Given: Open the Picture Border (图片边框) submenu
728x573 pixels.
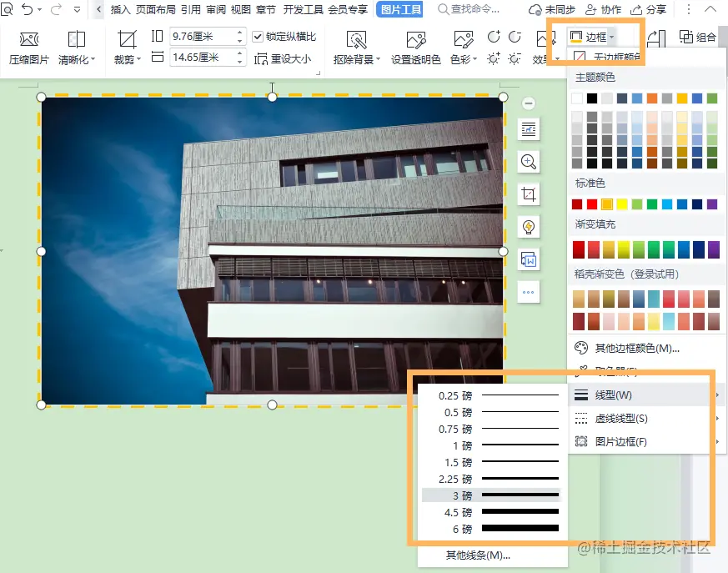Looking at the screenshot, I should [645, 441].
